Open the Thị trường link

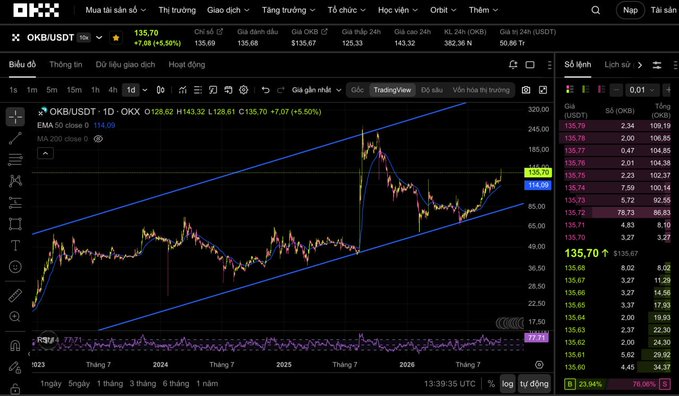[x=177, y=10]
